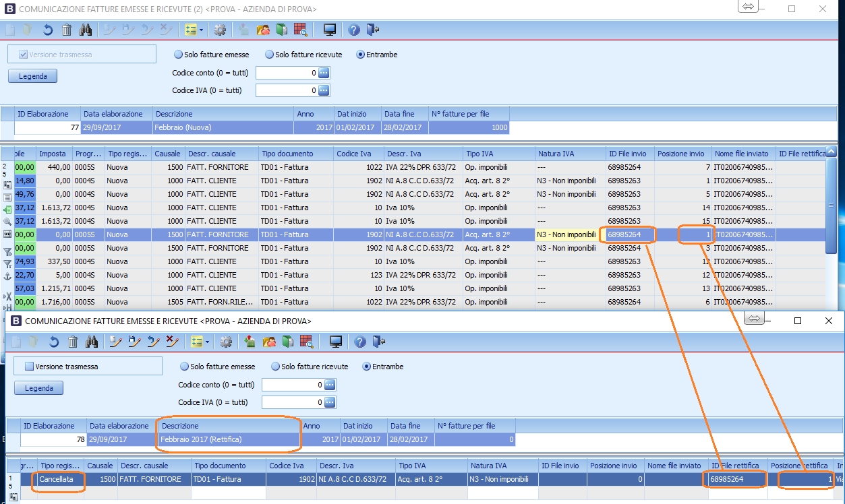Click the trash icon in the upper window toolbar

point(67,30)
